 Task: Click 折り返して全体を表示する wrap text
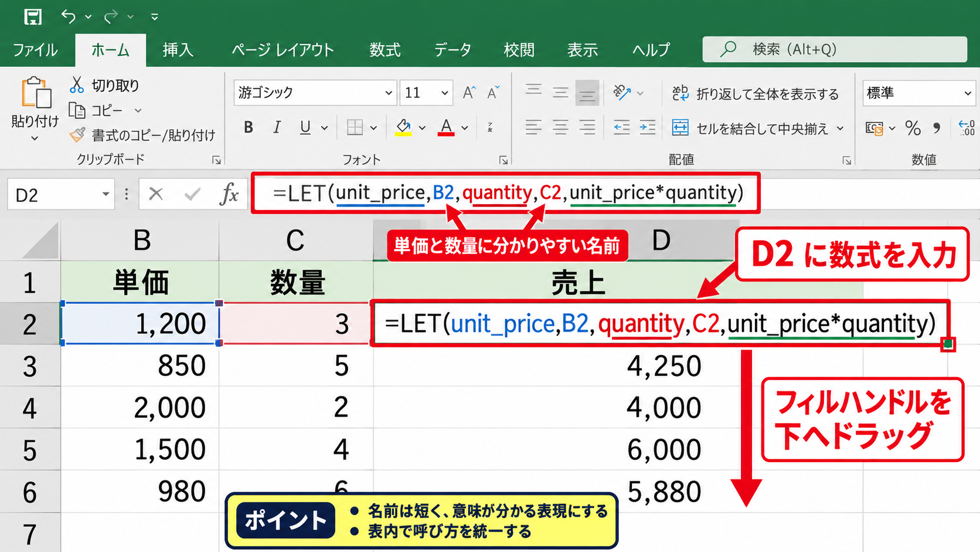[x=756, y=93]
